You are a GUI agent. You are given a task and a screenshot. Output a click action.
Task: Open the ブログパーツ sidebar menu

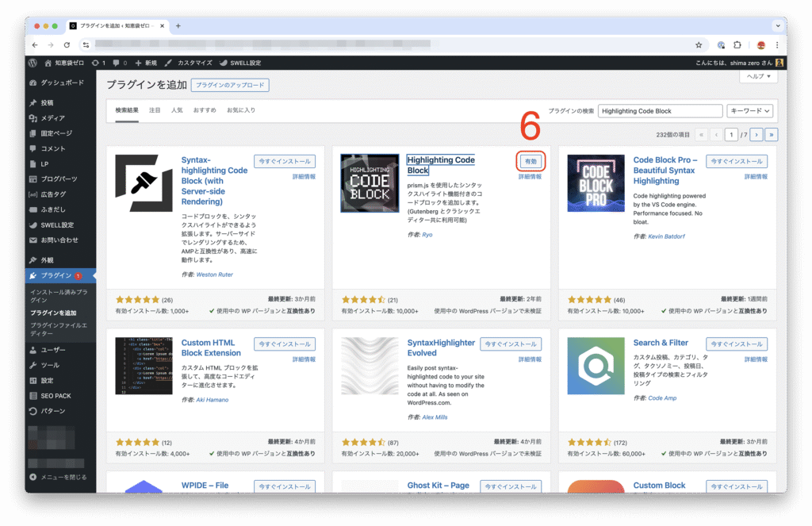(x=60, y=179)
